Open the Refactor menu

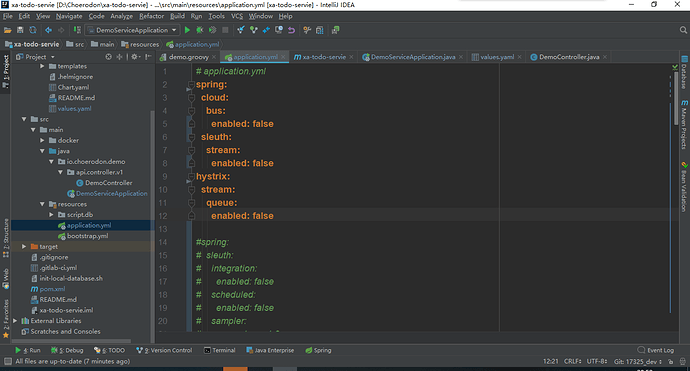[151, 16]
